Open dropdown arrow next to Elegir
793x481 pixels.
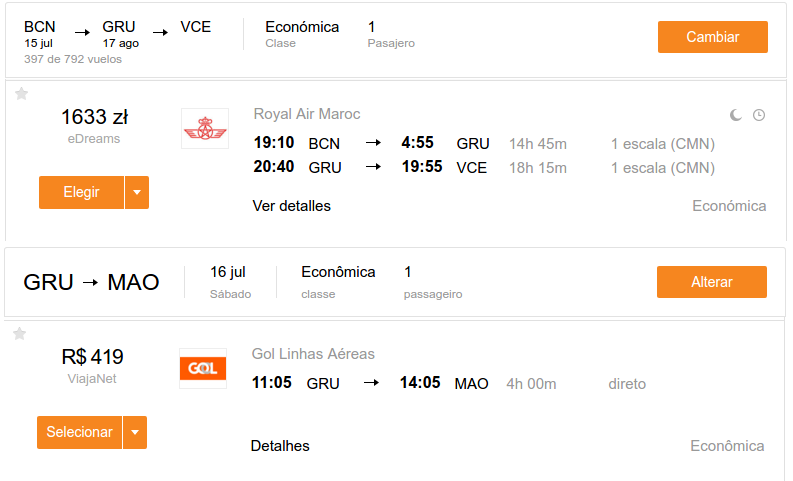[137, 192]
